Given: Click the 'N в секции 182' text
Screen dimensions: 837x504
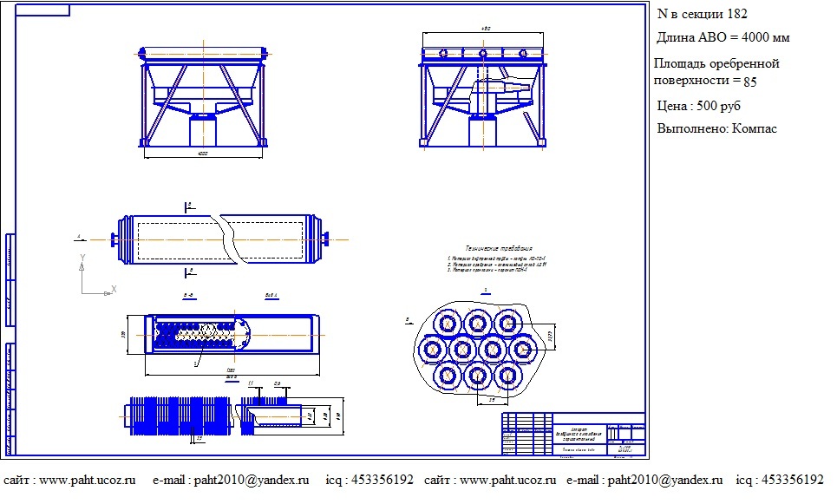Looking at the screenshot, I should tap(702, 14).
